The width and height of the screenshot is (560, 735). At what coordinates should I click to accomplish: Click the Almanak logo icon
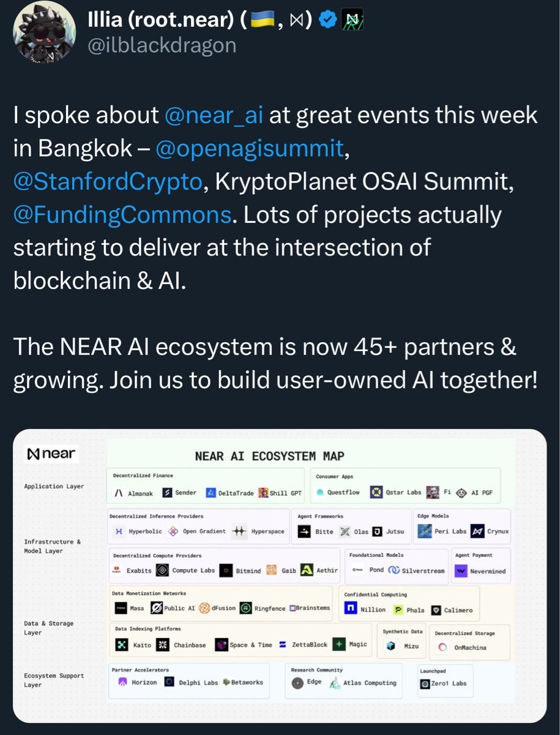tap(119, 492)
